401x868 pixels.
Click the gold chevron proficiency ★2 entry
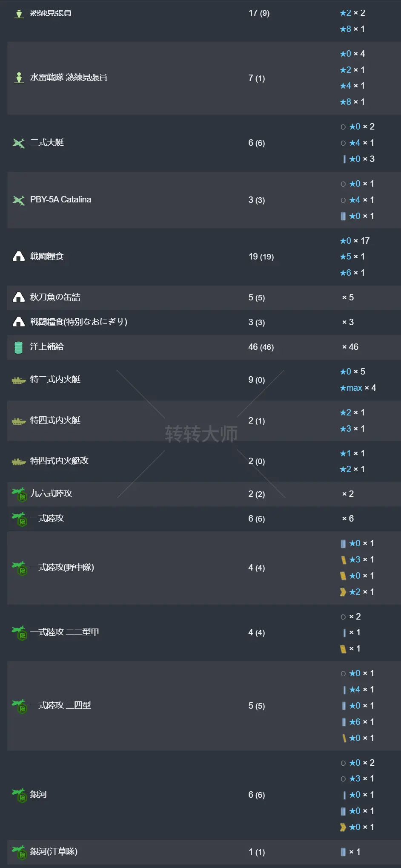point(357,592)
